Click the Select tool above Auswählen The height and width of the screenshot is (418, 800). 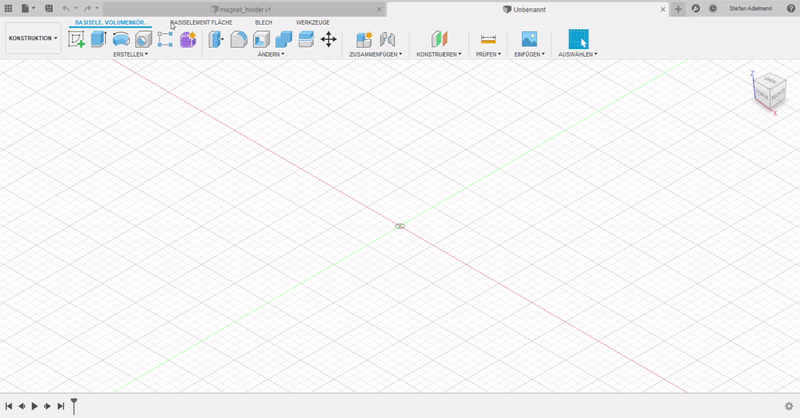click(x=578, y=40)
